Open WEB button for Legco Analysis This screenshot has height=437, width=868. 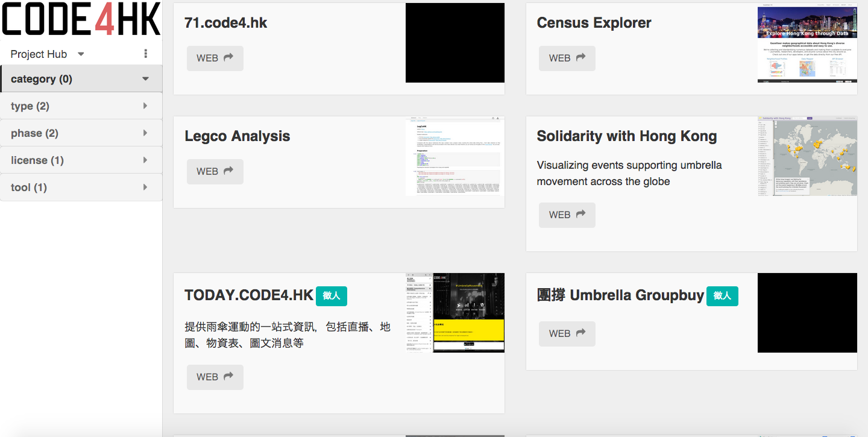[x=215, y=172]
